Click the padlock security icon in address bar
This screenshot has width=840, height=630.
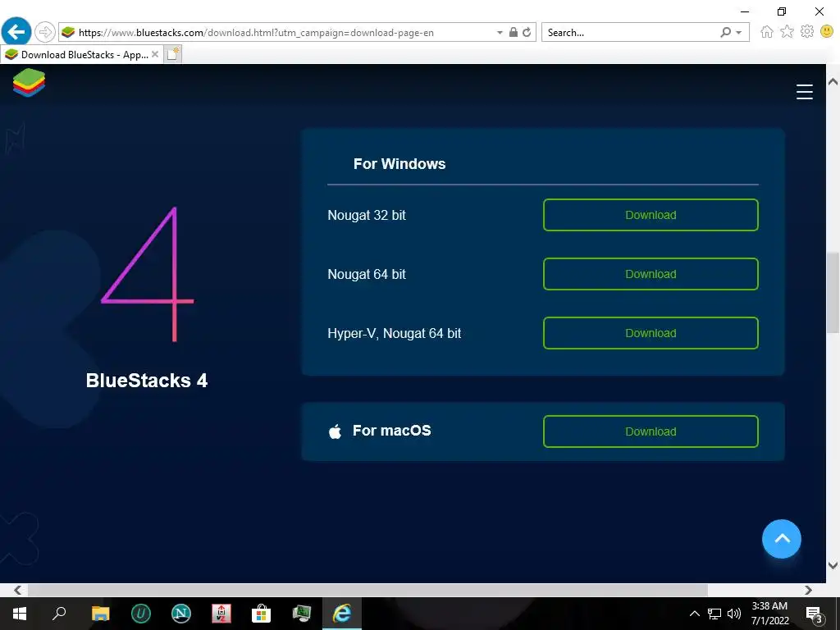514,32
